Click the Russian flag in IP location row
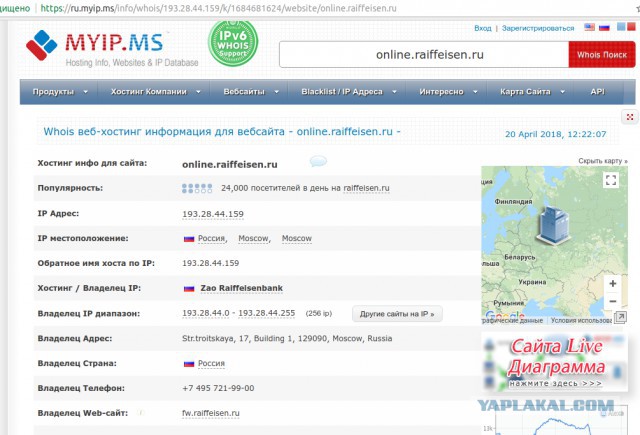This screenshot has height=435, width=640. [x=189, y=238]
